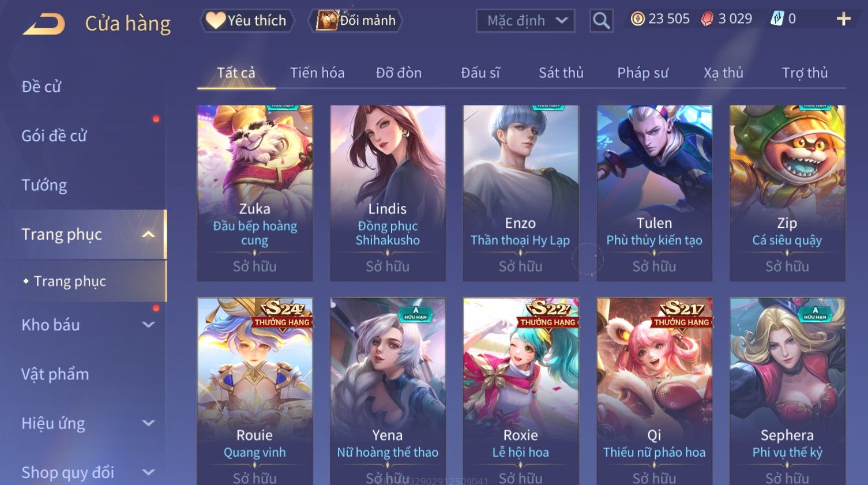Select the Tiến hóa tab

tap(317, 73)
